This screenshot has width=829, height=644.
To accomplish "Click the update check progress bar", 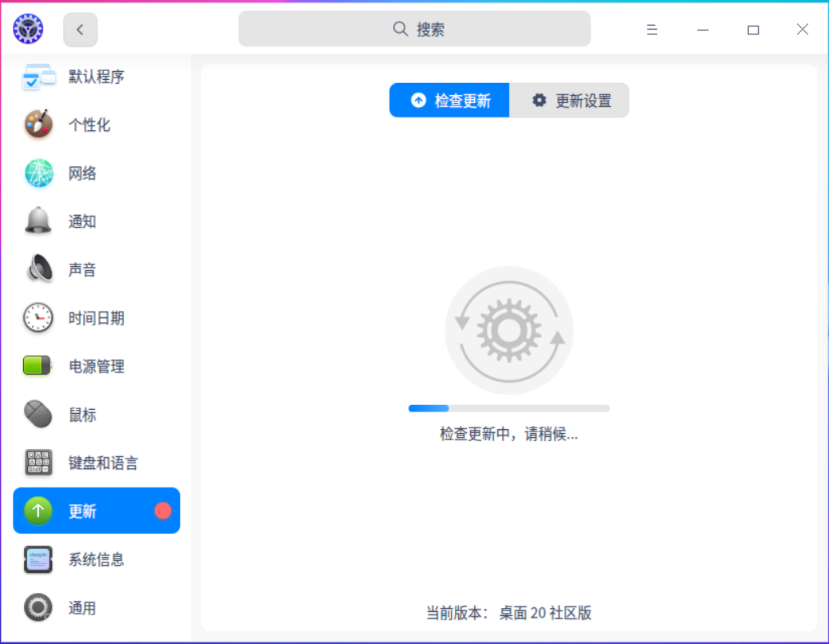I will 509,408.
